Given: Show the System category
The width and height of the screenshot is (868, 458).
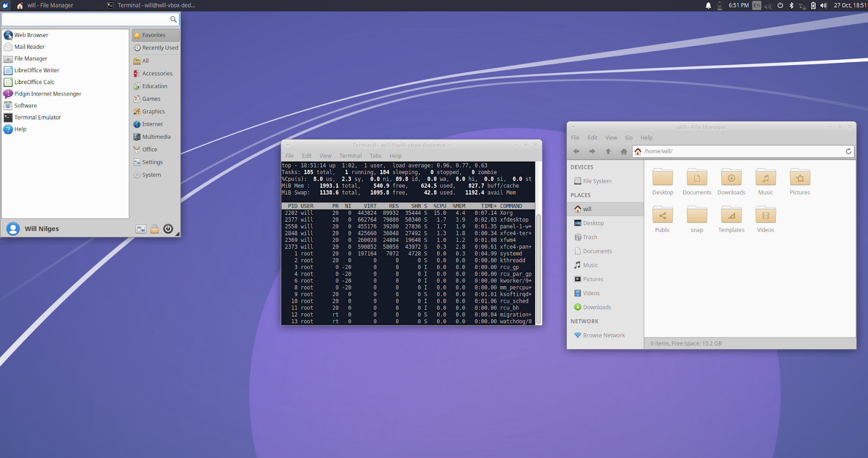Looking at the screenshot, I should click(x=156, y=175).
